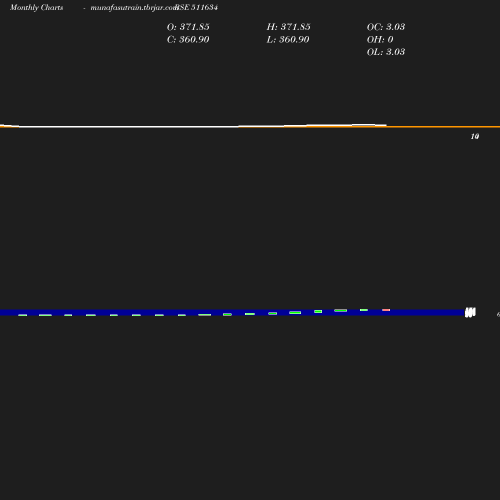Select the red candle on the chart
This screenshot has height=500, width=500.
click(x=386, y=310)
